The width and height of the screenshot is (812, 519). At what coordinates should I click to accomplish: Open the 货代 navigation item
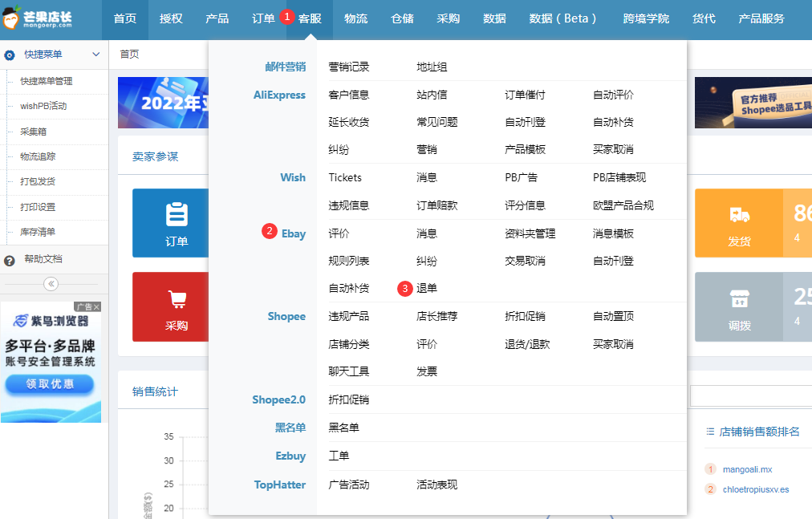(704, 19)
